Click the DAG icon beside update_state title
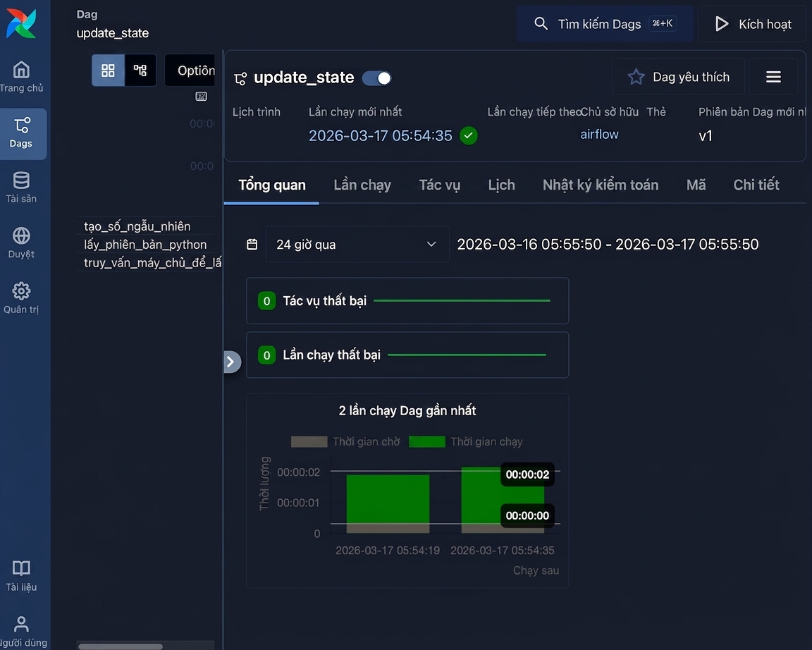Viewport: 812px width, 650px height. 240,78
